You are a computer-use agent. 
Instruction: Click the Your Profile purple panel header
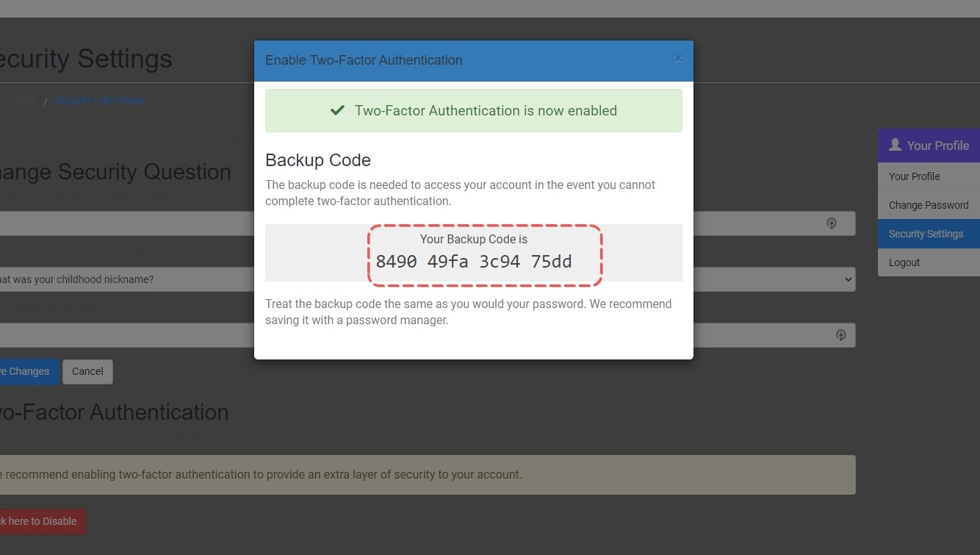929,146
